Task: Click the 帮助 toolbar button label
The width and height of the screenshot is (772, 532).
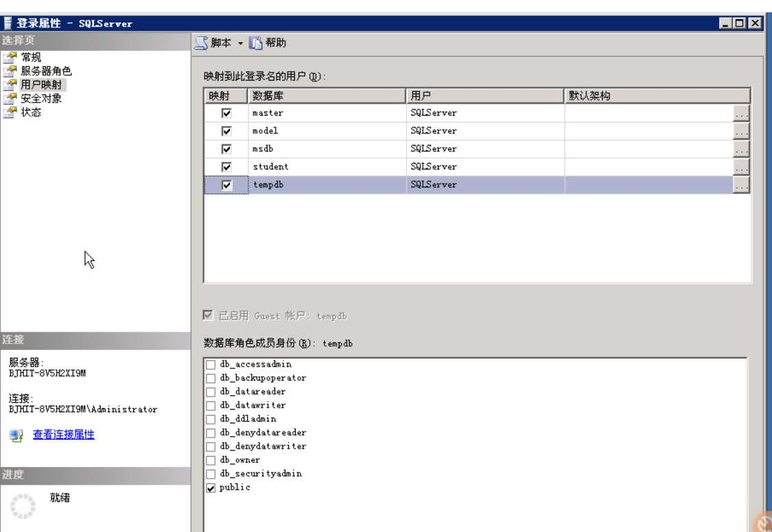Action: pyautogui.click(x=276, y=43)
